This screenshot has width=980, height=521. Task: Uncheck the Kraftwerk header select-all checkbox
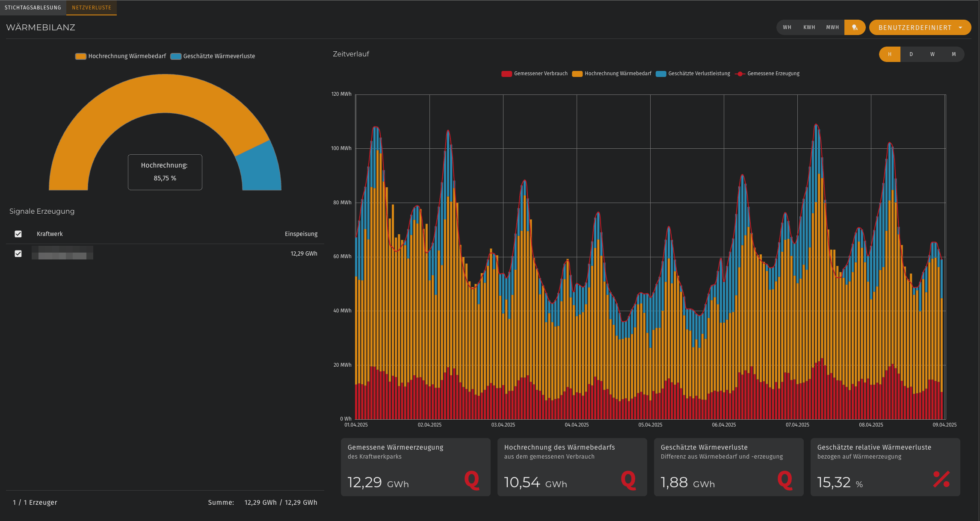click(x=18, y=234)
